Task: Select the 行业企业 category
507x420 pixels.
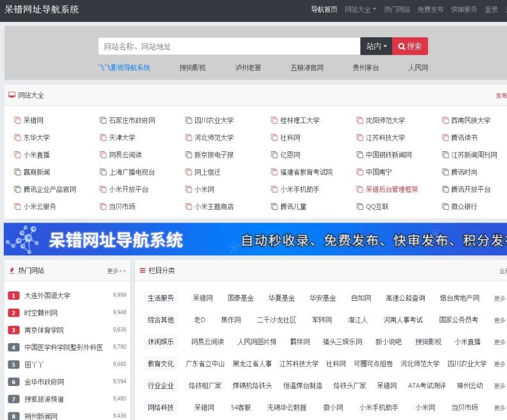Action: (x=160, y=386)
